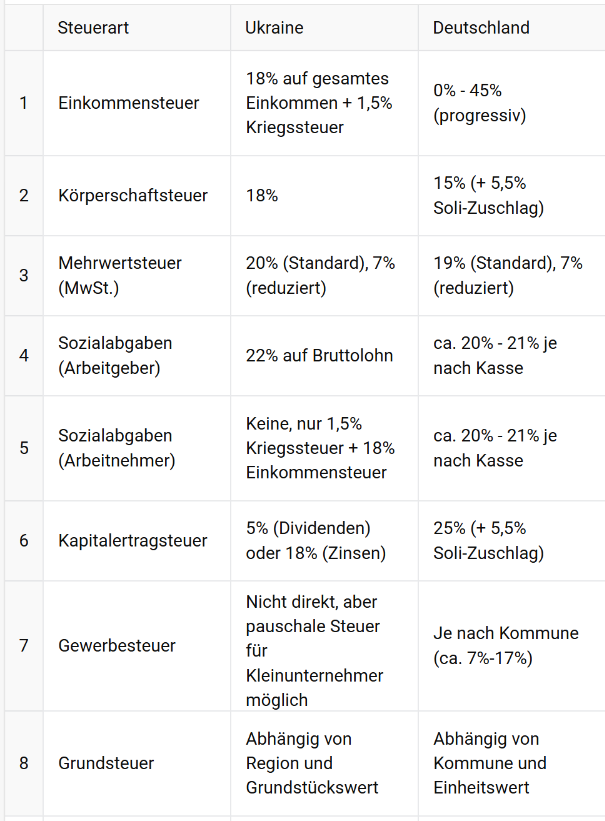Select row number 5
Screen dimensions: 605x821
click(x=24, y=448)
